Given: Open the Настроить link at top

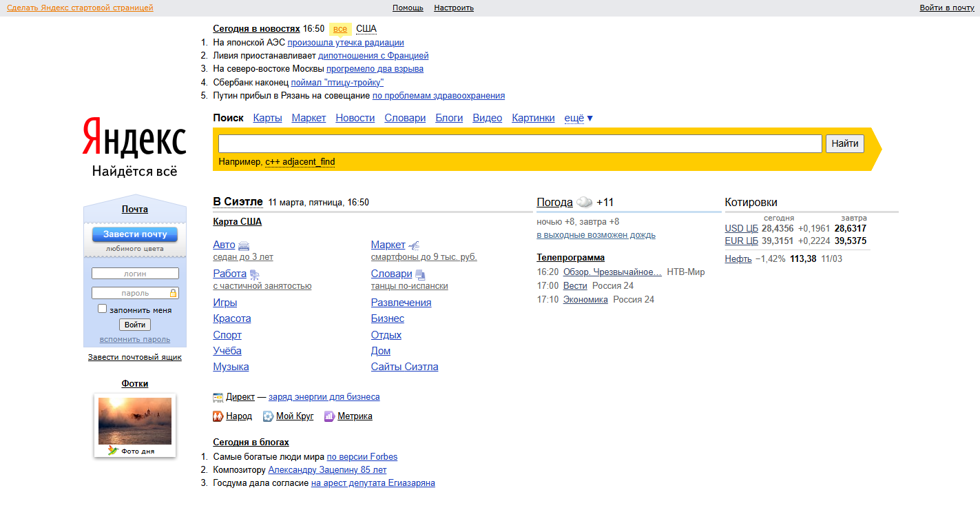Looking at the screenshot, I should tap(454, 8).
